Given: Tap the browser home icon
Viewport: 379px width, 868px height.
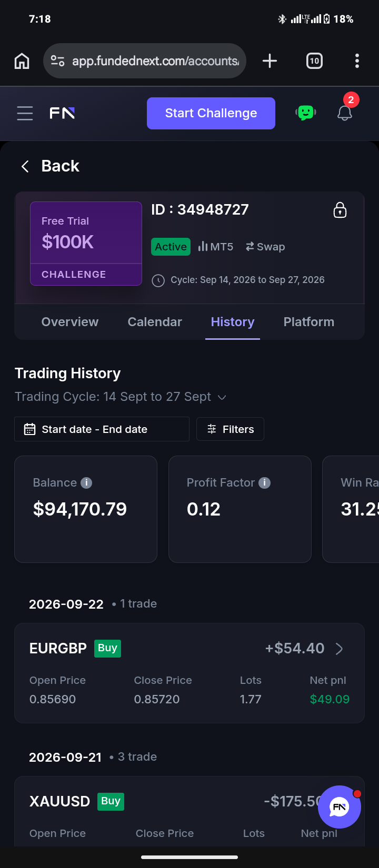Looking at the screenshot, I should pos(22,61).
